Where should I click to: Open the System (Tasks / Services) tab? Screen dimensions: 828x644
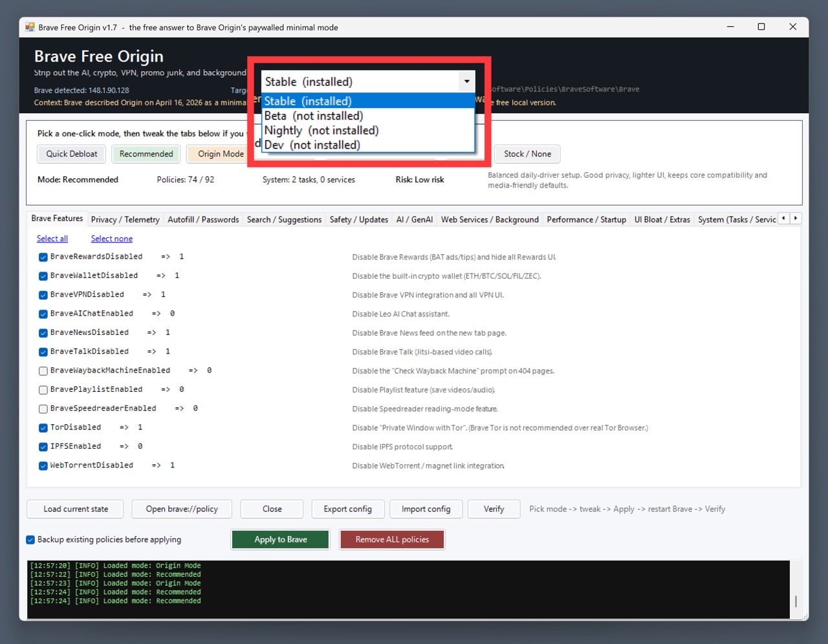(736, 220)
